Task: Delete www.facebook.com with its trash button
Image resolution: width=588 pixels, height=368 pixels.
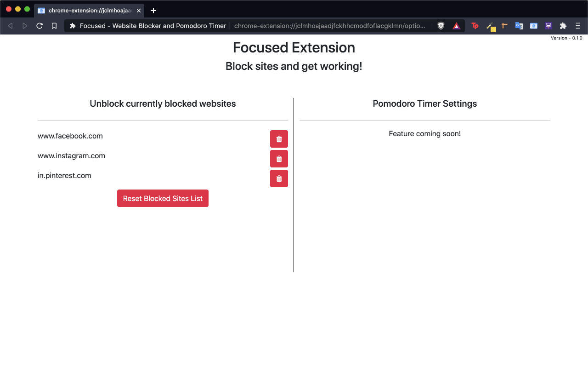Action: coord(279,139)
